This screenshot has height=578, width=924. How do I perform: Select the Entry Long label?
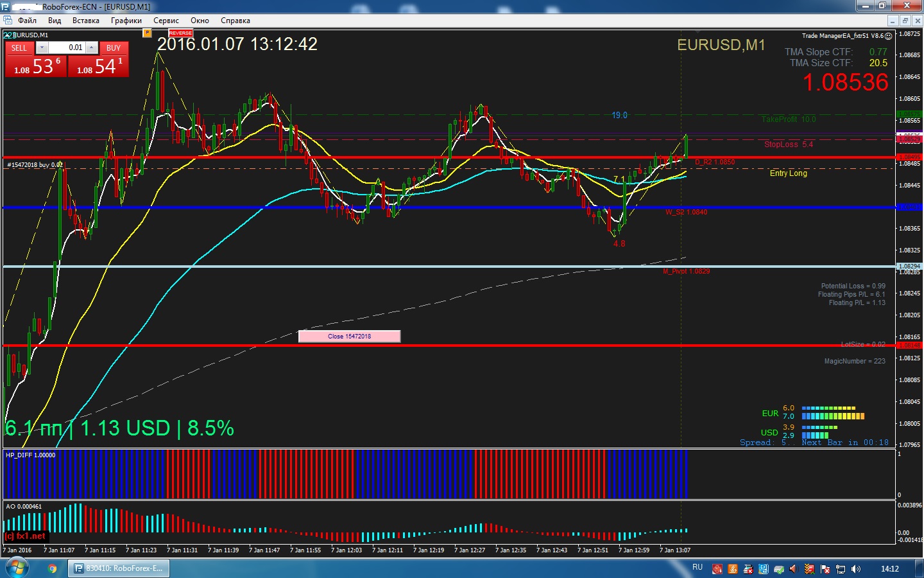point(789,173)
